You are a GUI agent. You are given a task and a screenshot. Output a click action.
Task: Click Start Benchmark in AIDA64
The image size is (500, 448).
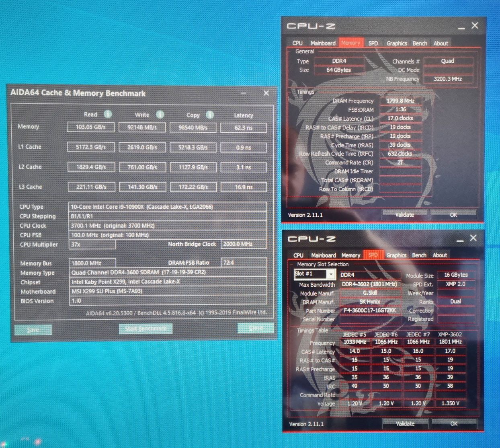click(x=145, y=329)
